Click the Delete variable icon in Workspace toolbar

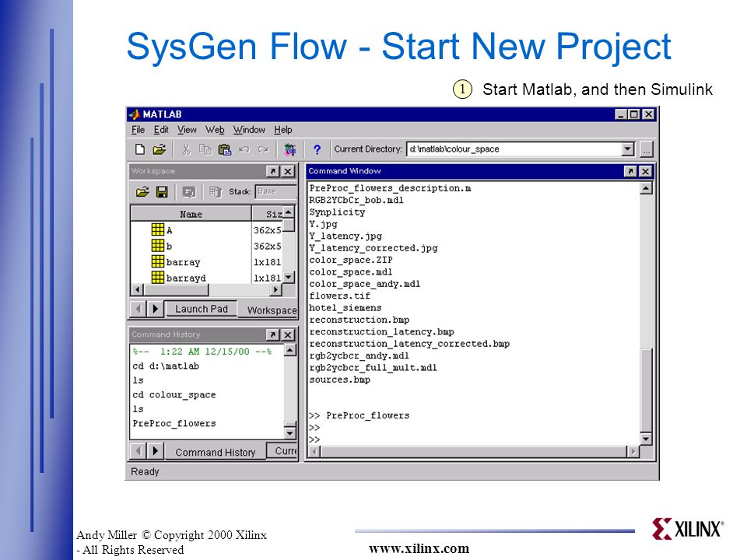pyautogui.click(x=216, y=192)
